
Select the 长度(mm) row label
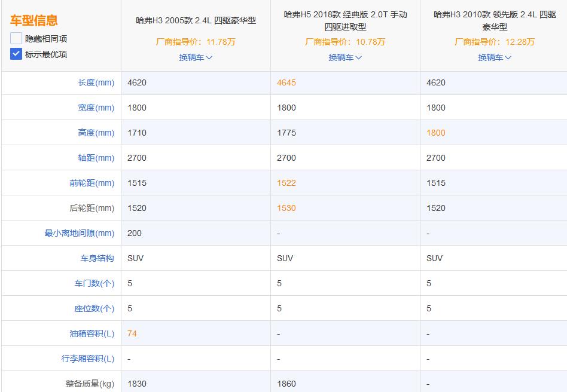(96, 82)
